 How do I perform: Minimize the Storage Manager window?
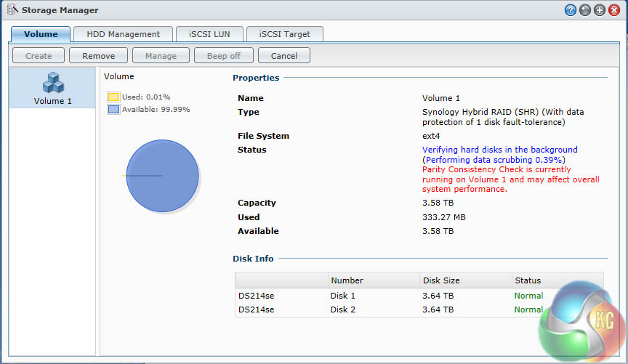tap(585, 11)
